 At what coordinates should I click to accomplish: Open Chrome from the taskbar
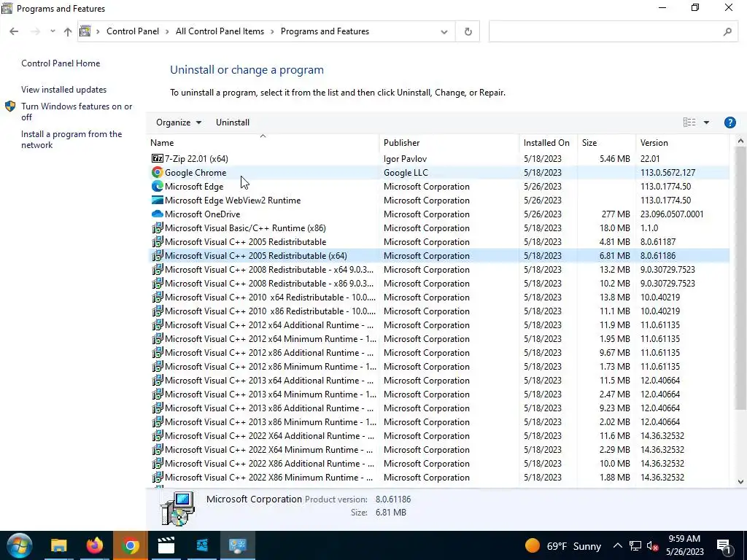130,545
